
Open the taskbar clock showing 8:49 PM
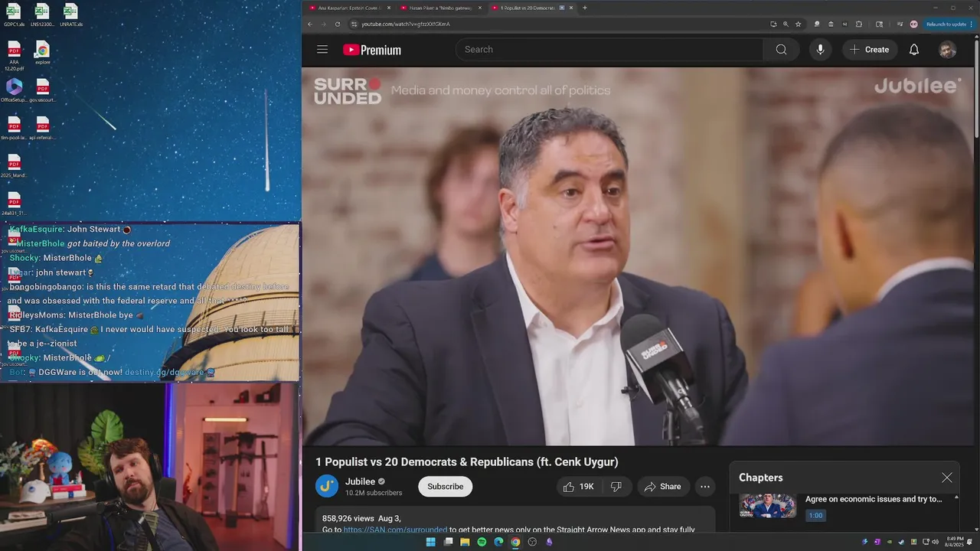tap(955, 542)
